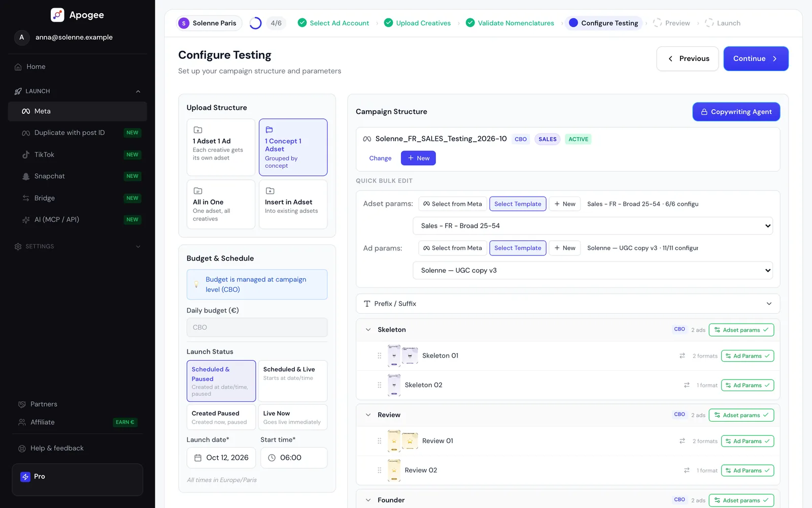Click Change campaign link
Viewport: 812px width, 508px height.
pos(381,158)
